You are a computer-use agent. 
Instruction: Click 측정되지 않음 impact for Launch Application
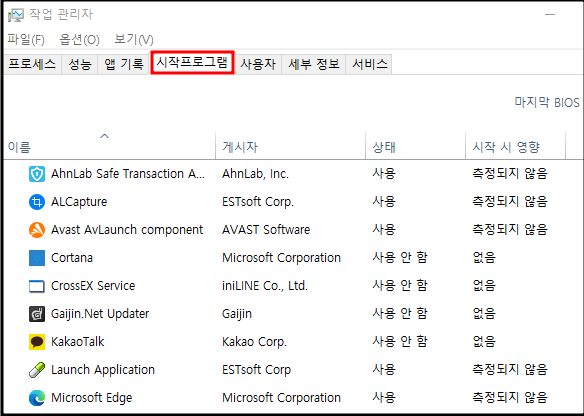(x=510, y=370)
